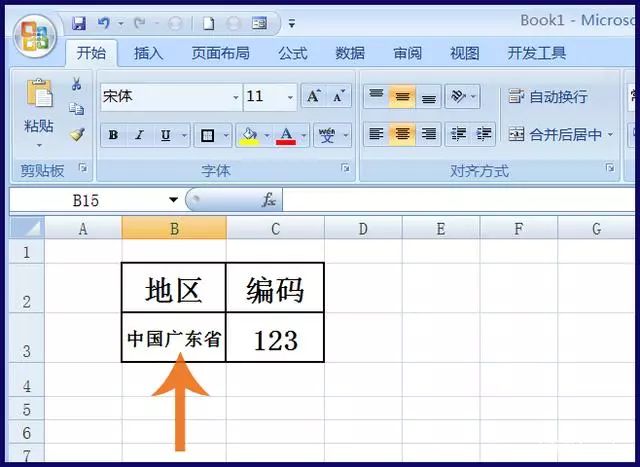Viewport: 640px width, 467px height.
Task: Open the 页面布局 ribbon tab
Action: tap(220, 53)
